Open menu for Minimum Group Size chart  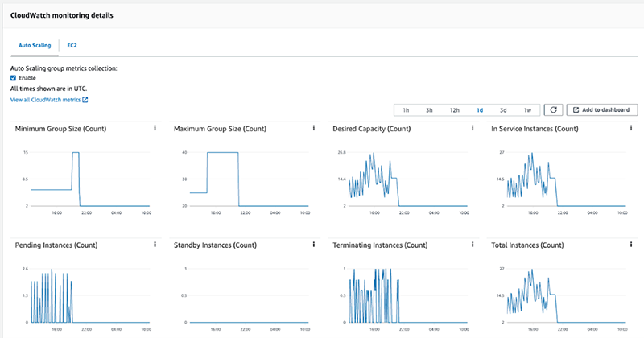coord(155,128)
